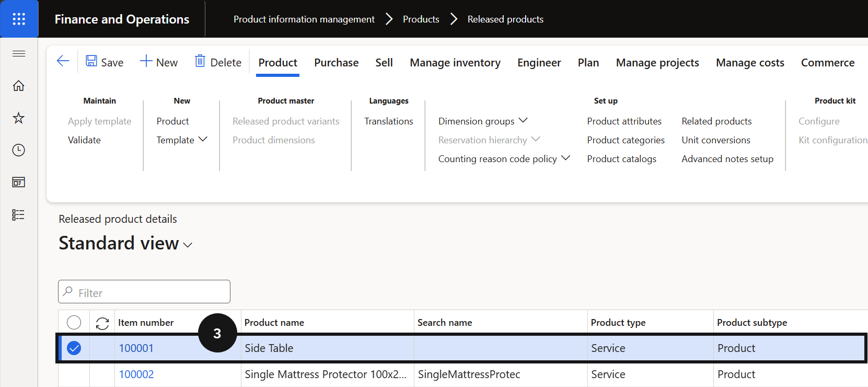Image resolution: width=868 pixels, height=387 pixels.
Task: Select the Side Table cell
Action: tap(328, 348)
